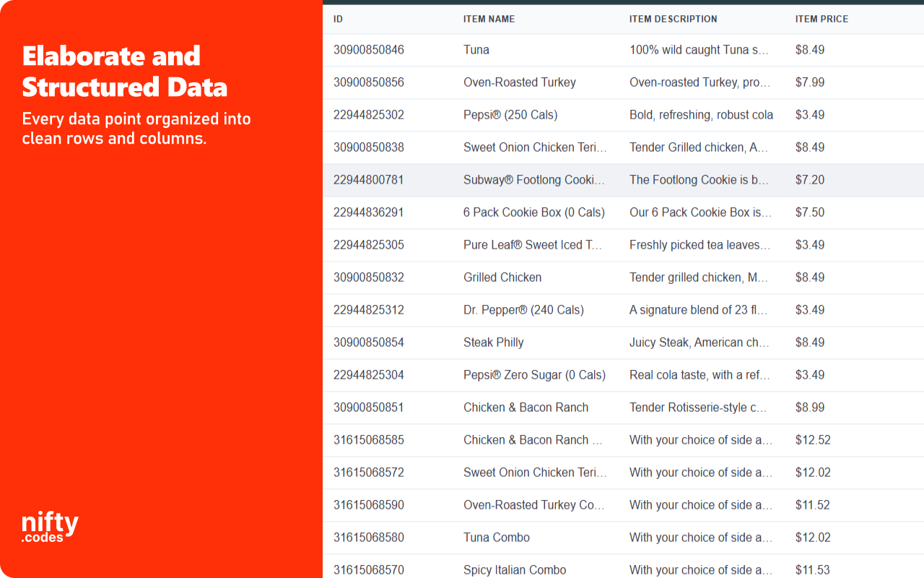Select the Pure Leaf Sweet Iced Tea row
This screenshot has width=924, height=578.
tap(533, 245)
